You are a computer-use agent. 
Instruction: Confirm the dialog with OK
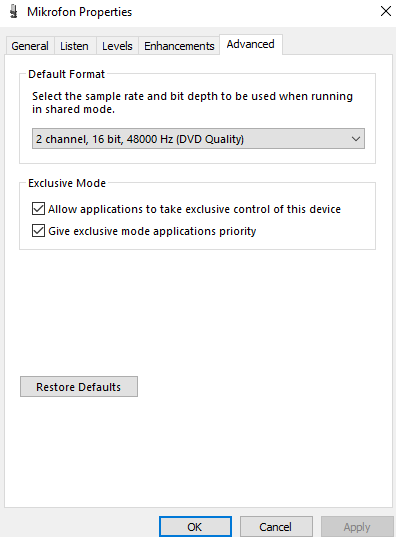click(195, 527)
